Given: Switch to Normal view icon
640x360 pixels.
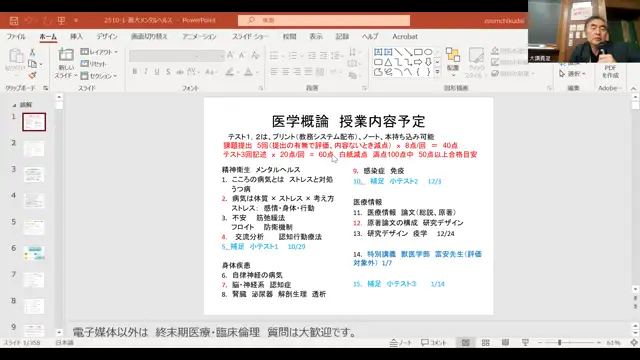Looking at the screenshot, I should click(466, 342).
